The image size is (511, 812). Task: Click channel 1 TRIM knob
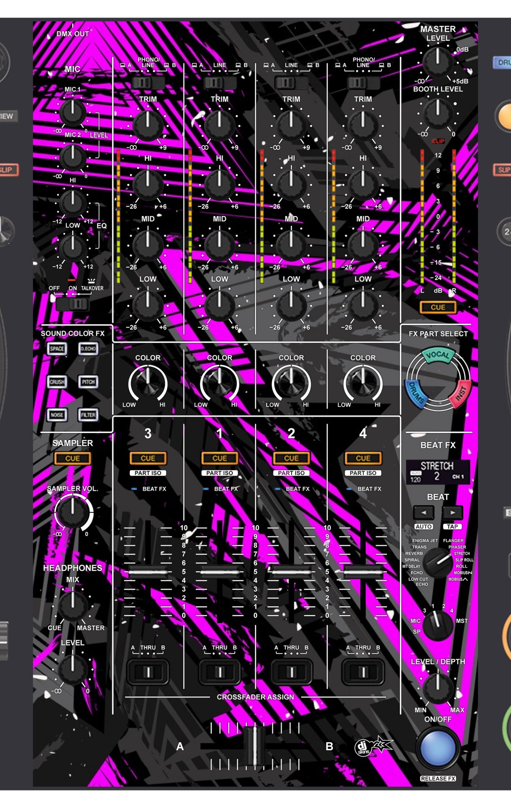coord(220,126)
